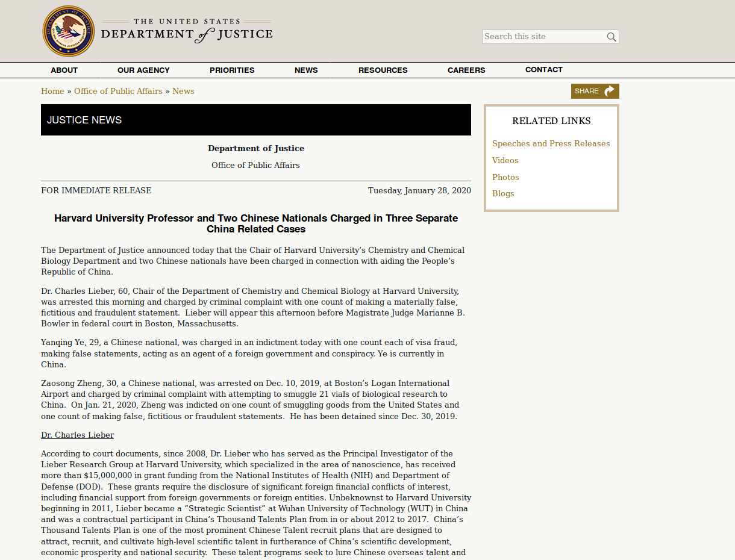This screenshot has height=560, width=735.
Task: Open the News navigation menu
Action: tap(306, 70)
